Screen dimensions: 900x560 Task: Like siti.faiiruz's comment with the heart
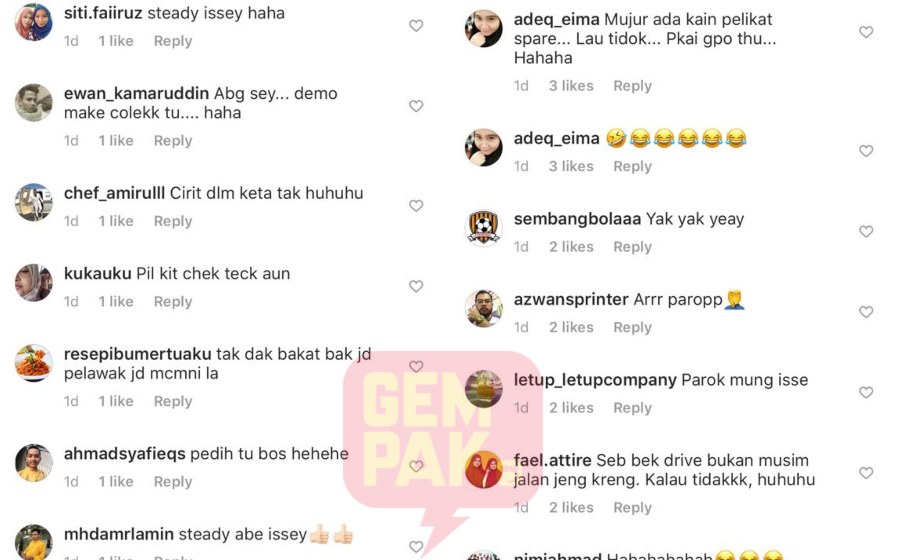(x=416, y=26)
